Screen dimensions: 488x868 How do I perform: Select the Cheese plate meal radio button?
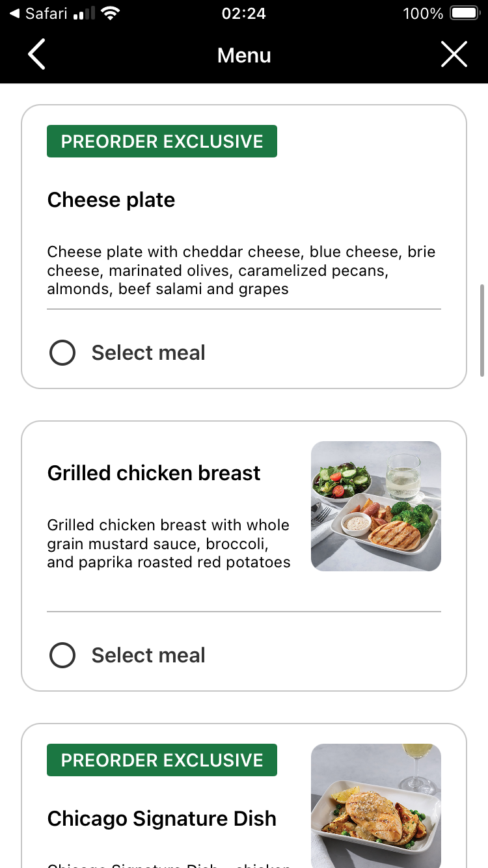click(x=62, y=353)
